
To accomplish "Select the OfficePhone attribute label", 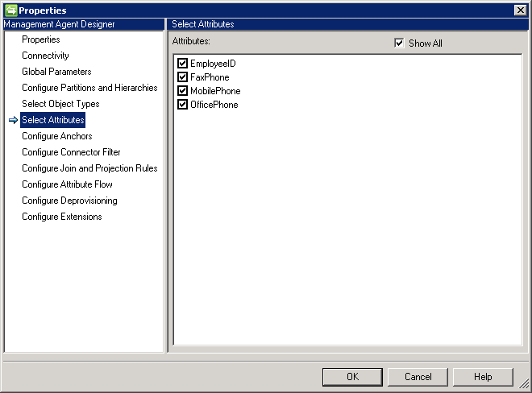I will 214,105.
